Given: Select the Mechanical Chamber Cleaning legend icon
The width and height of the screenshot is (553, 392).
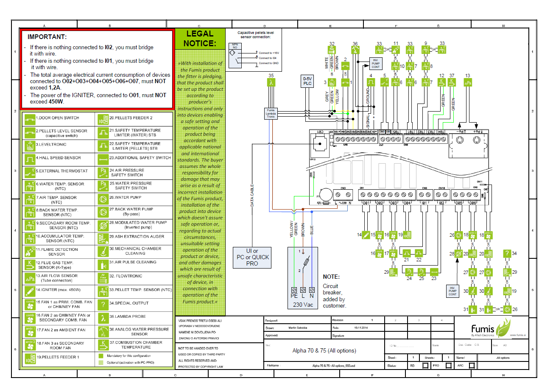Looking at the screenshot, I should [102, 251].
